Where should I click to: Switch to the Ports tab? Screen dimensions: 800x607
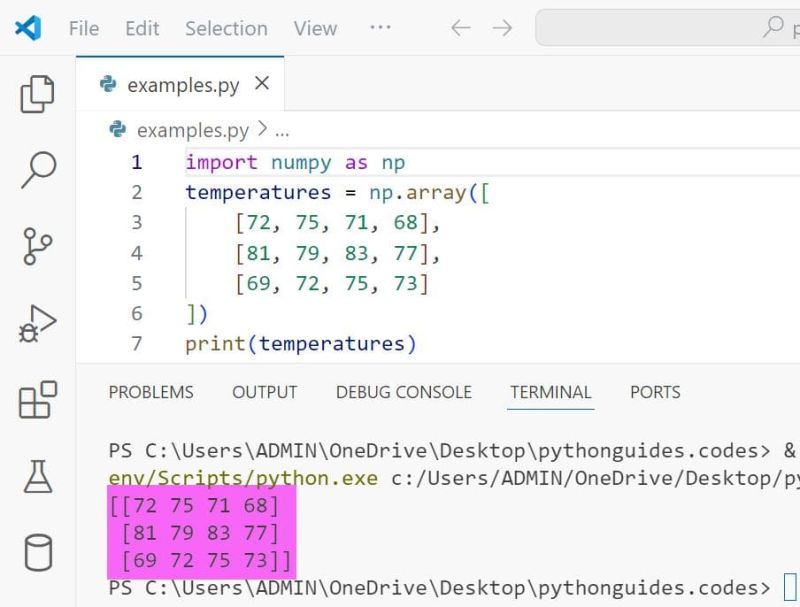click(x=655, y=392)
